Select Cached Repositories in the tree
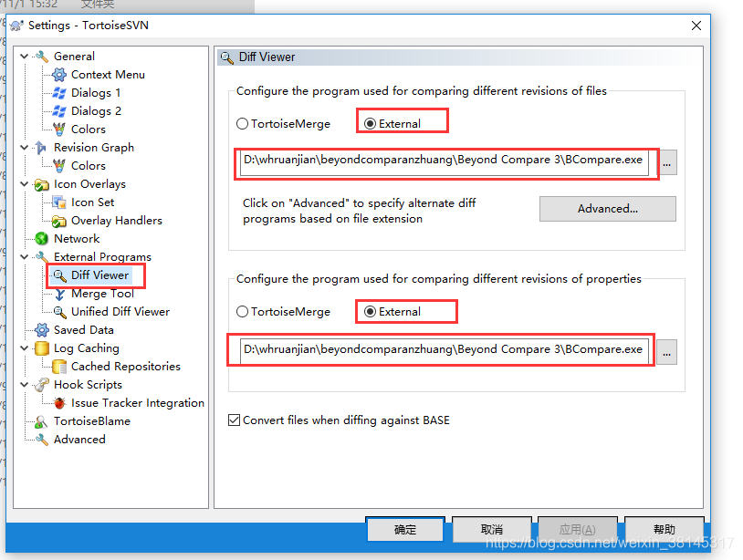743x560 pixels. pos(126,367)
